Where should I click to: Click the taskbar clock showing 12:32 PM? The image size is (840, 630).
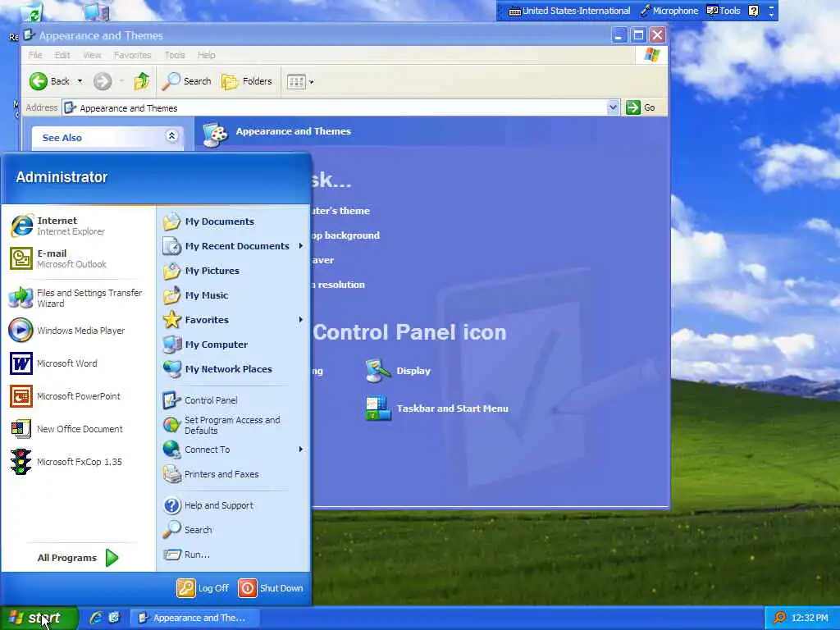[810, 619]
